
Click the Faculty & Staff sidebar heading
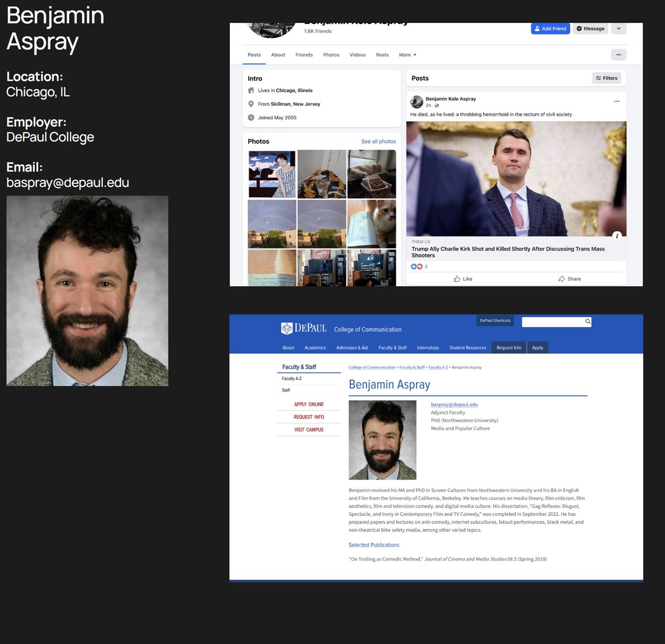(299, 367)
